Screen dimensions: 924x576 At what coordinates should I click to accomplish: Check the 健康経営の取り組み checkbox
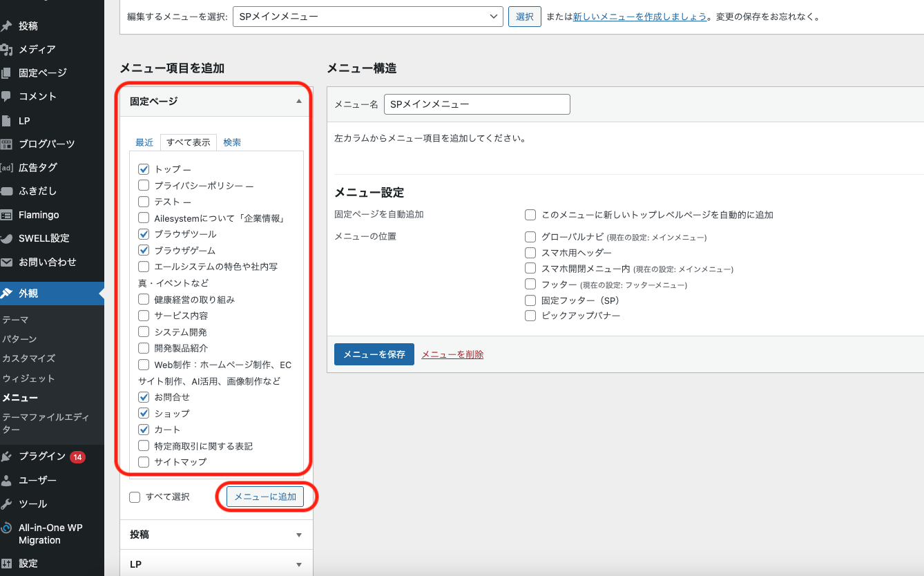(x=144, y=299)
